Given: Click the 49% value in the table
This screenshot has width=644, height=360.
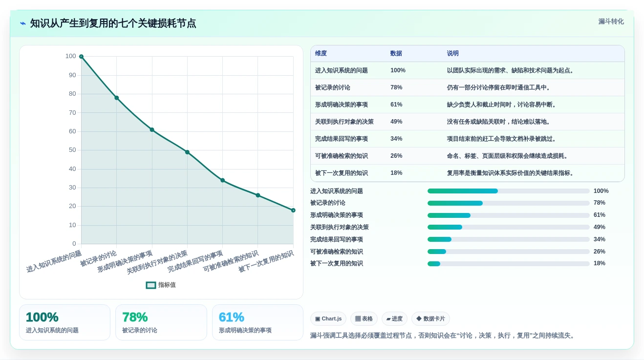Looking at the screenshot, I should [x=396, y=122].
